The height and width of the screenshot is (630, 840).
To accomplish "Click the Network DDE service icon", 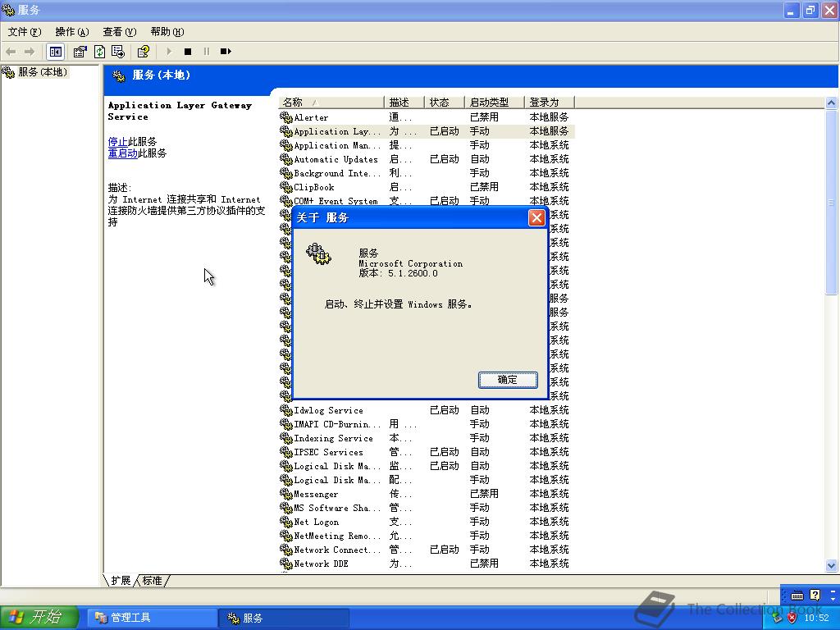I will 286,563.
